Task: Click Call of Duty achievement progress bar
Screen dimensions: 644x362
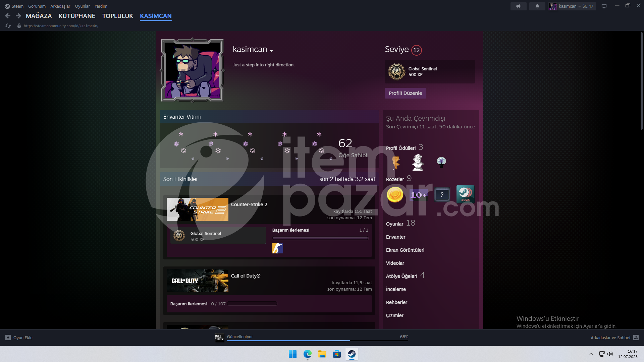Action: (x=252, y=304)
